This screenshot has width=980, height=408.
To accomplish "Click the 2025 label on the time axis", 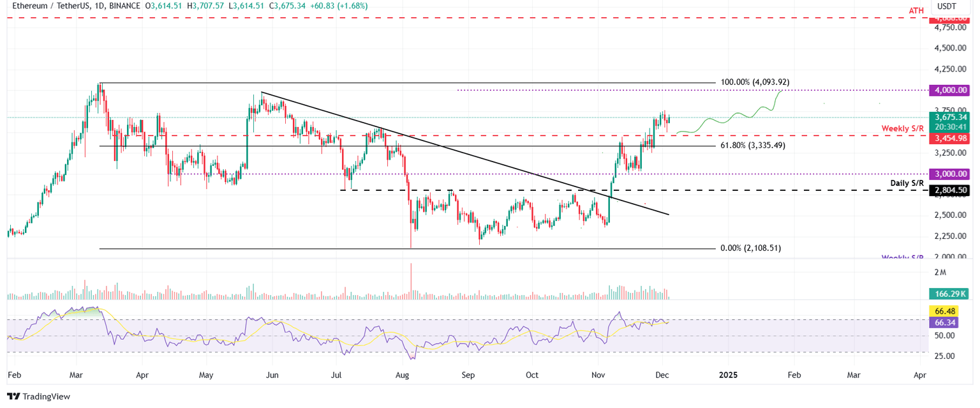I will [729, 375].
